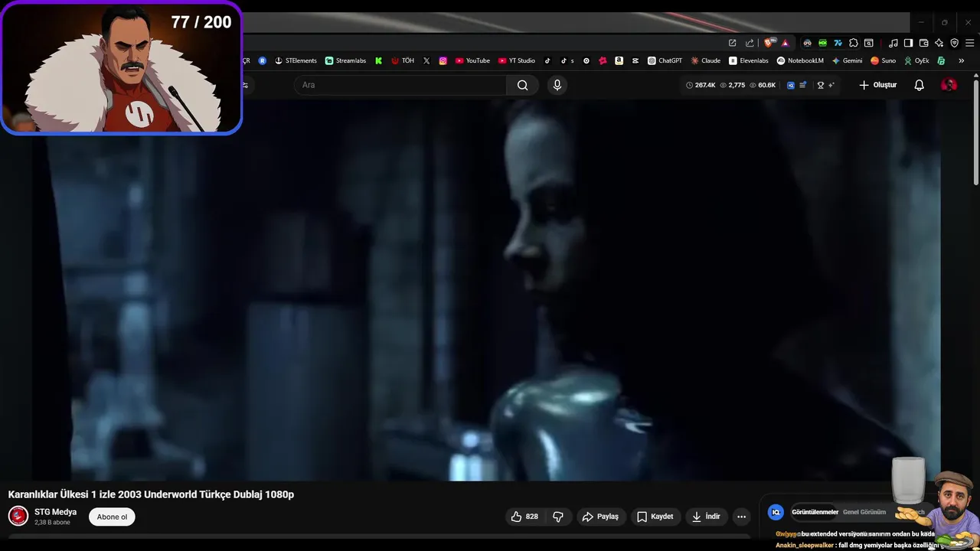
Task: Open the Claude bookmark
Action: 706,60
